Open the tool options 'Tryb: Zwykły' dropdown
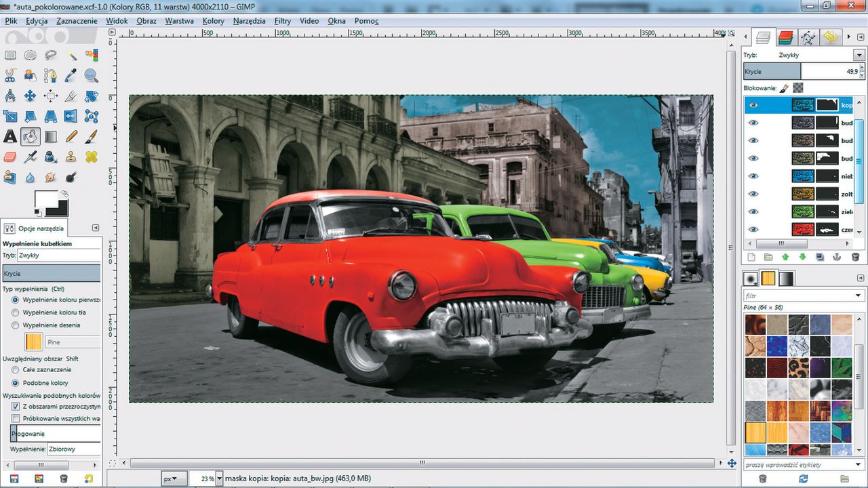This screenshot has width=868, height=488. tap(60, 256)
